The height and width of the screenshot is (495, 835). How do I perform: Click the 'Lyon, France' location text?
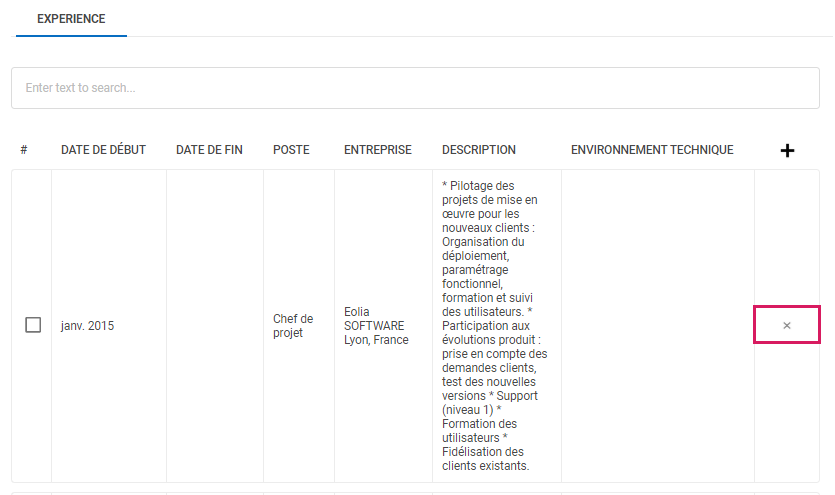376,340
